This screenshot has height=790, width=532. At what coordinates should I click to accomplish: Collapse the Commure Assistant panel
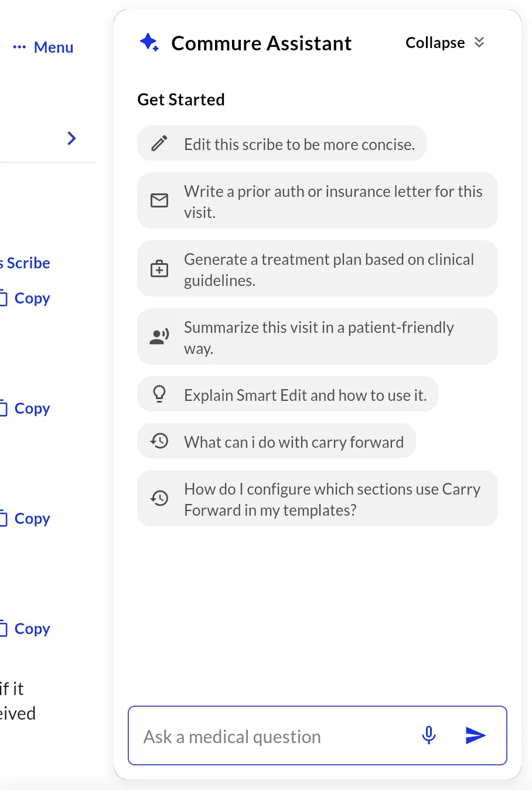tap(435, 43)
